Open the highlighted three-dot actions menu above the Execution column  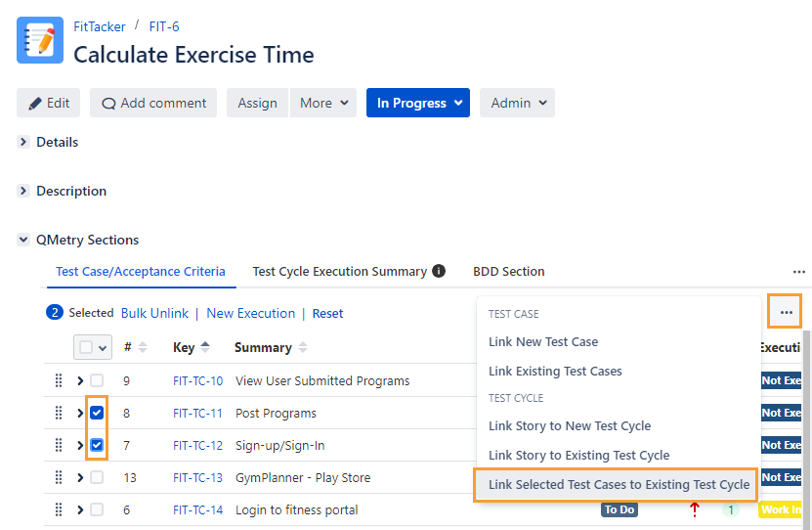(x=786, y=312)
